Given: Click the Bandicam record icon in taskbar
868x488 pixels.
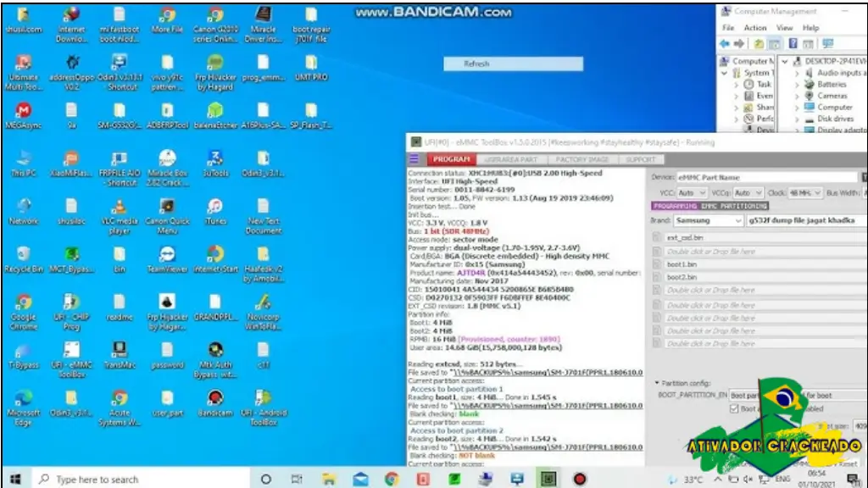Looking at the screenshot, I should [x=580, y=479].
